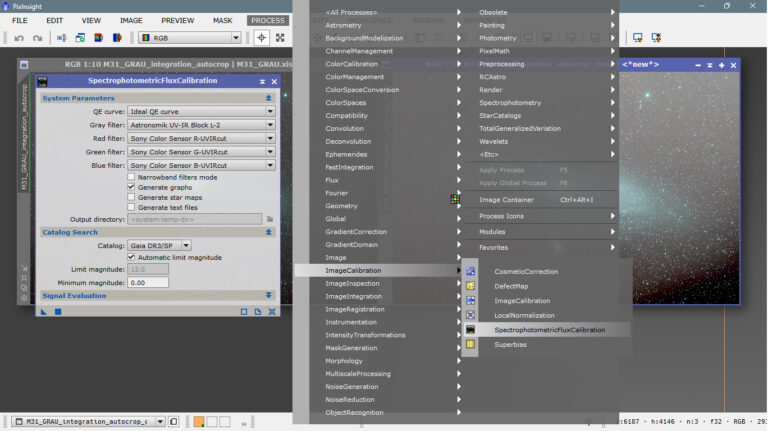Expand the bottom toolbar chevron overflow
Viewport: 768px width, 431px height.
coord(243,423)
